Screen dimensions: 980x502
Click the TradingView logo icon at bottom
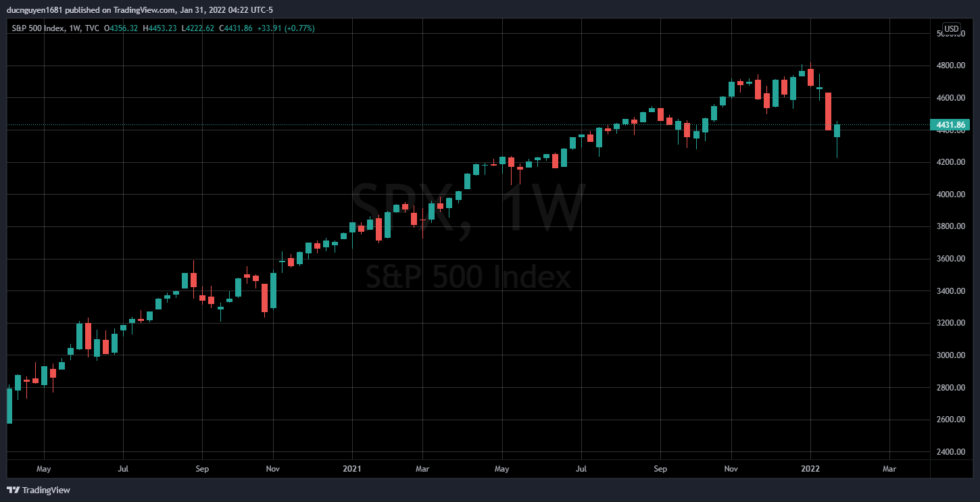[x=13, y=490]
